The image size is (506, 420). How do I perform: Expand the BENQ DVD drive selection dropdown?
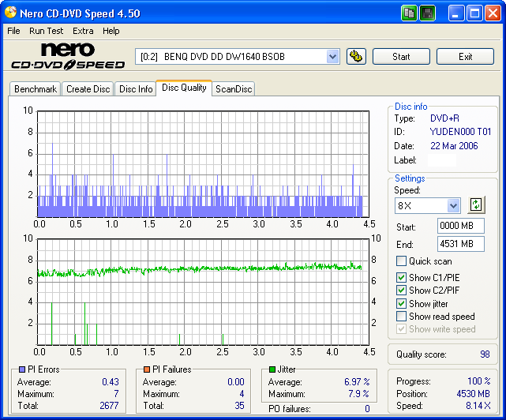click(332, 56)
